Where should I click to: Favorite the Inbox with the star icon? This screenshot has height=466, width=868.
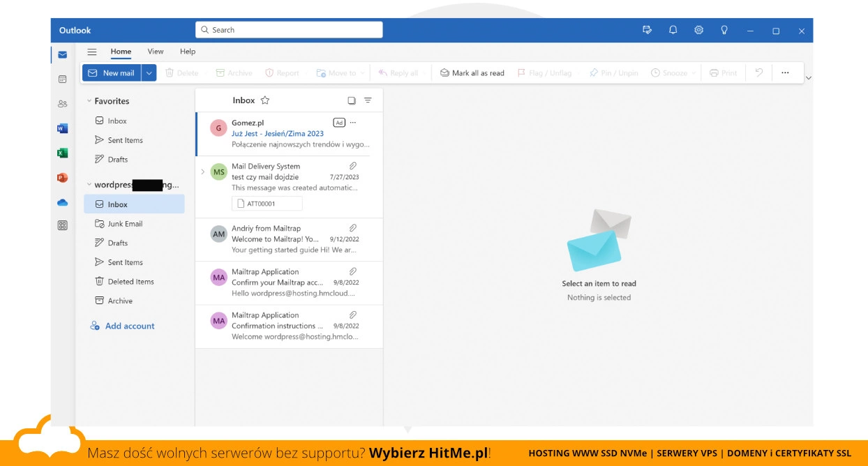(265, 100)
